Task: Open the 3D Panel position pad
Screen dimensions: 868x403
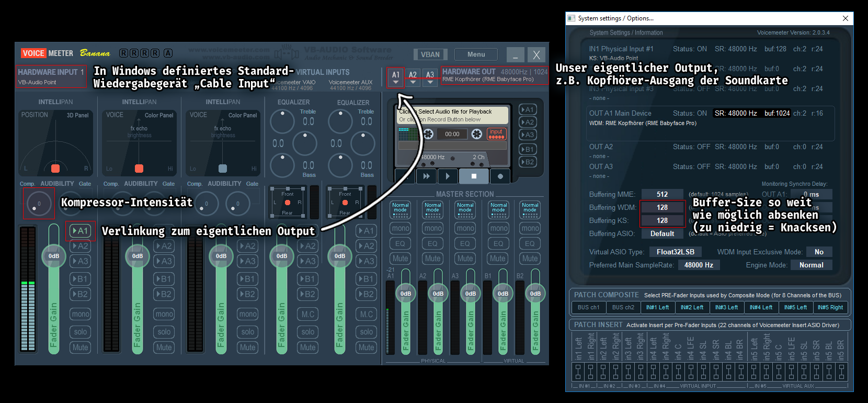Action: (55, 143)
